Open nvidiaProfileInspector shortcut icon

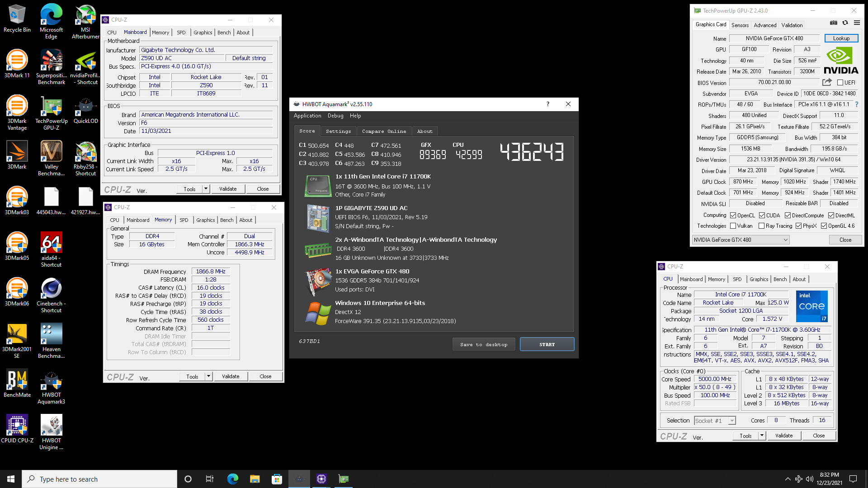point(85,67)
